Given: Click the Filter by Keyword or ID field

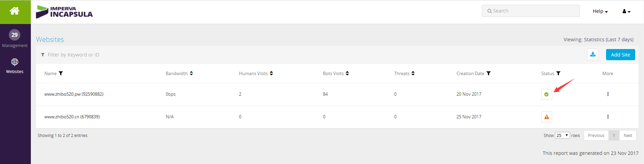Looking at the screenshot, I should (x=305, y=55).
